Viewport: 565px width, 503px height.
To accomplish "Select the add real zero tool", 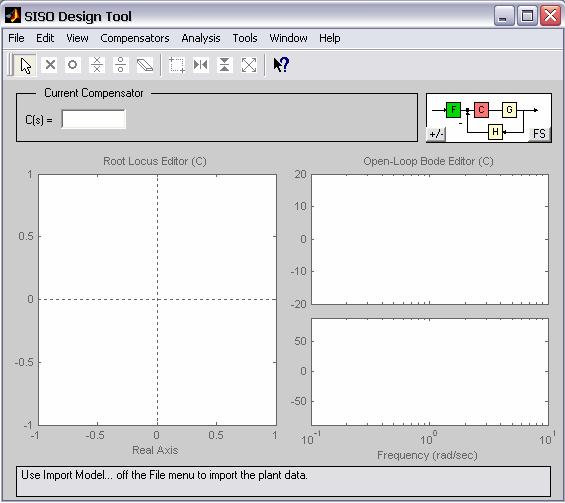I will click(73, 65).
